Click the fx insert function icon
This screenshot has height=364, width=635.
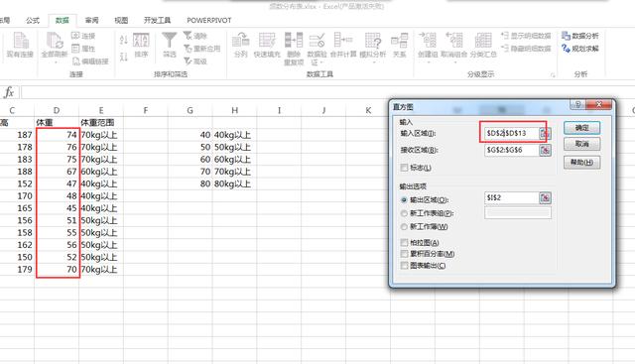click(9, 92)
